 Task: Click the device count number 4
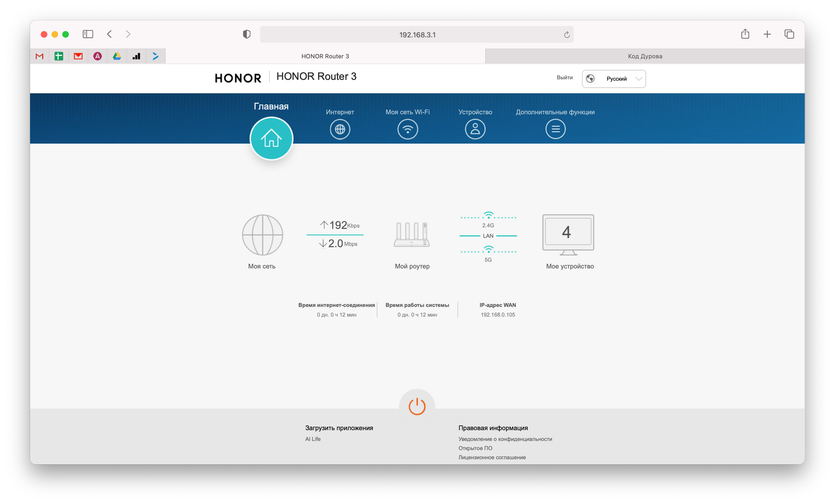(566, 232)
